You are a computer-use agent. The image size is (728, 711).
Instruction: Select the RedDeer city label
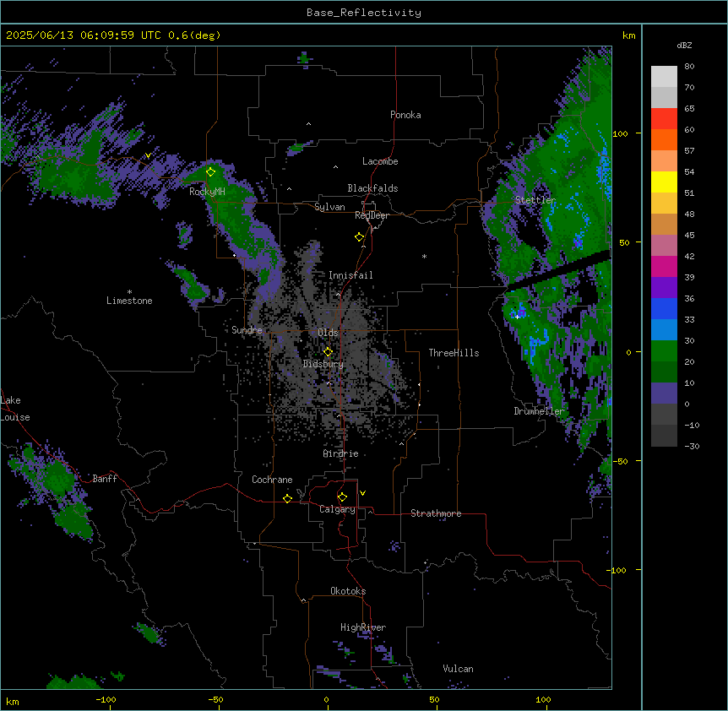click(x=372, y=215)
